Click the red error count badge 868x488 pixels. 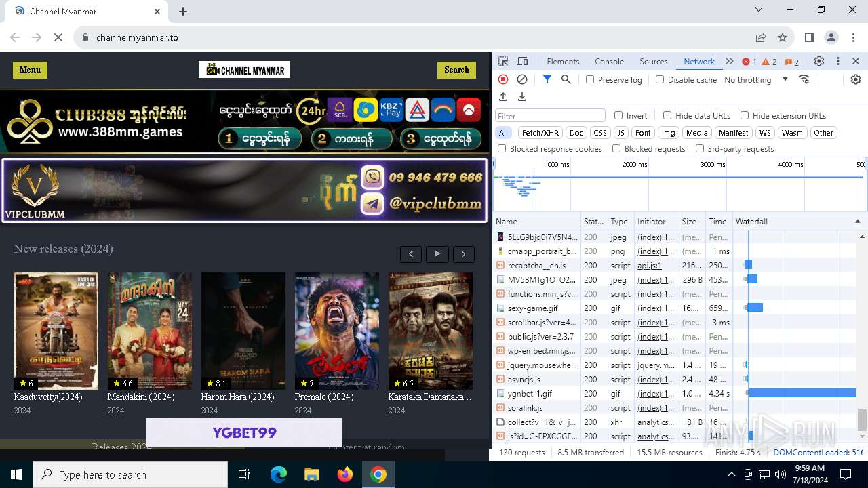click(x=749, y=62)
